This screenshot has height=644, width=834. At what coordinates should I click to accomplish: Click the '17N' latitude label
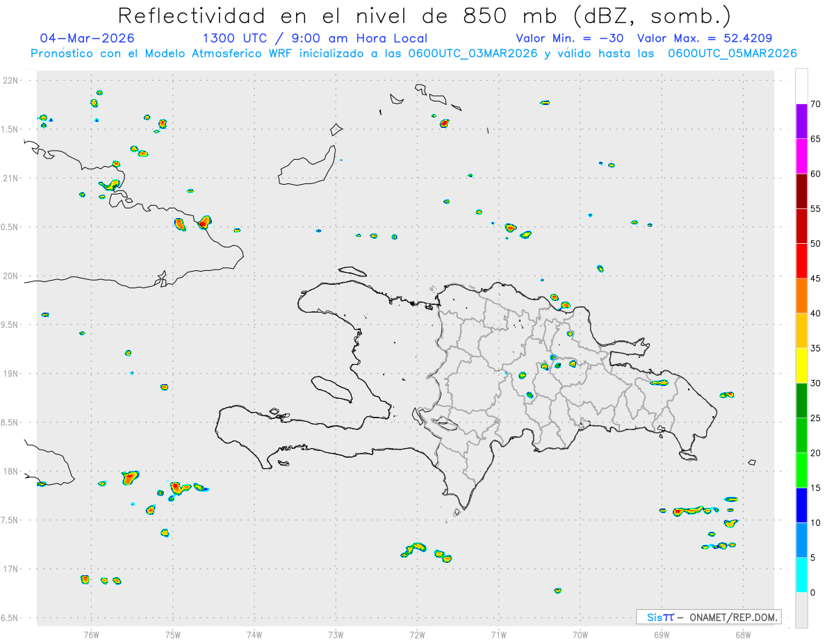click(12, 569)
